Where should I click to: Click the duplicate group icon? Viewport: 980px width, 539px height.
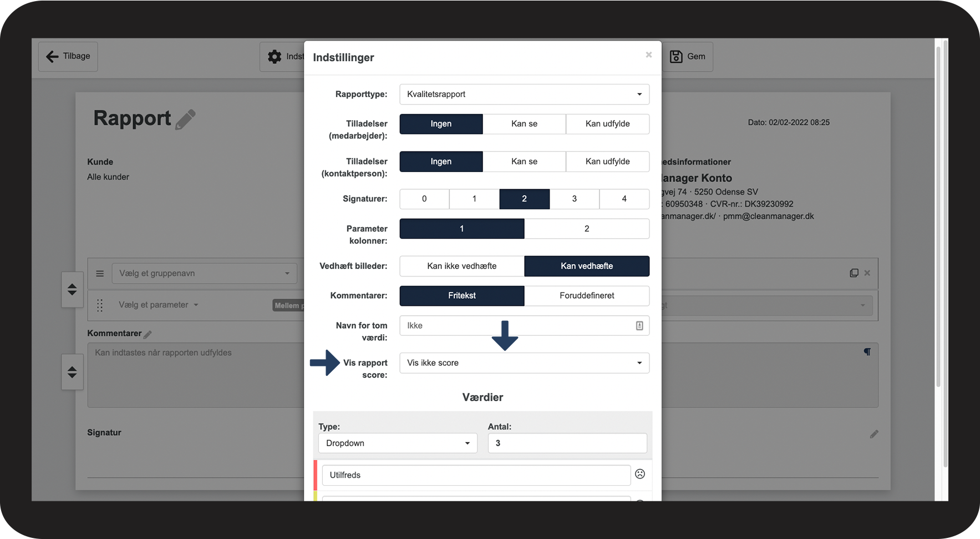click(x=854, y=273)
